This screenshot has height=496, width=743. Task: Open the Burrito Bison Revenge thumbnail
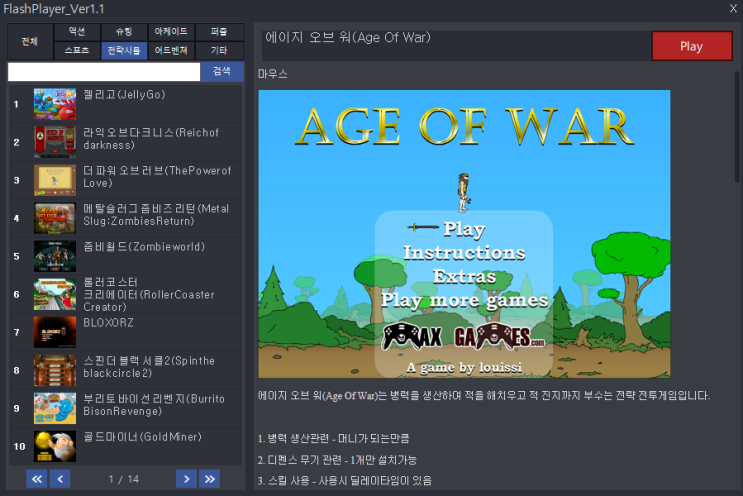tap(55, 408)
